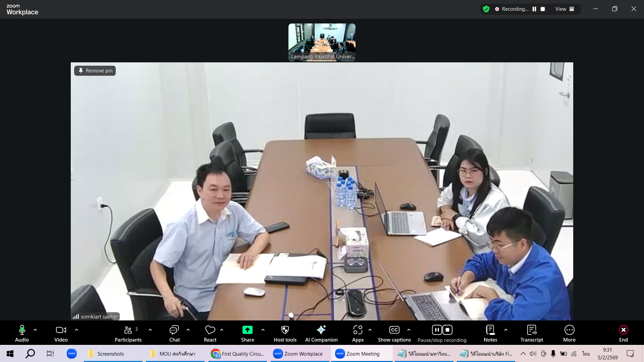The width and height of the screenshot is (644, 362).
Task: Pause recording in bottom toolbar
Action: click(x=437, y=330)
